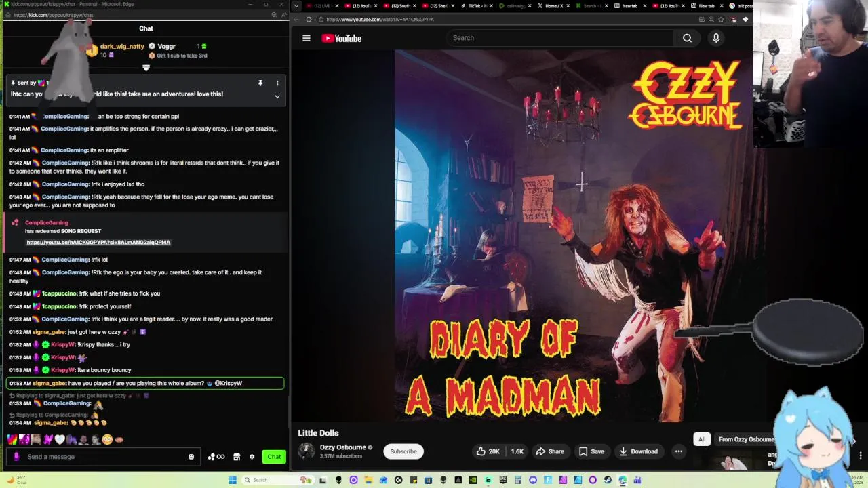Open pinned message three-dot options
This screenshot has width=868, height=488.
pos(277,83)
